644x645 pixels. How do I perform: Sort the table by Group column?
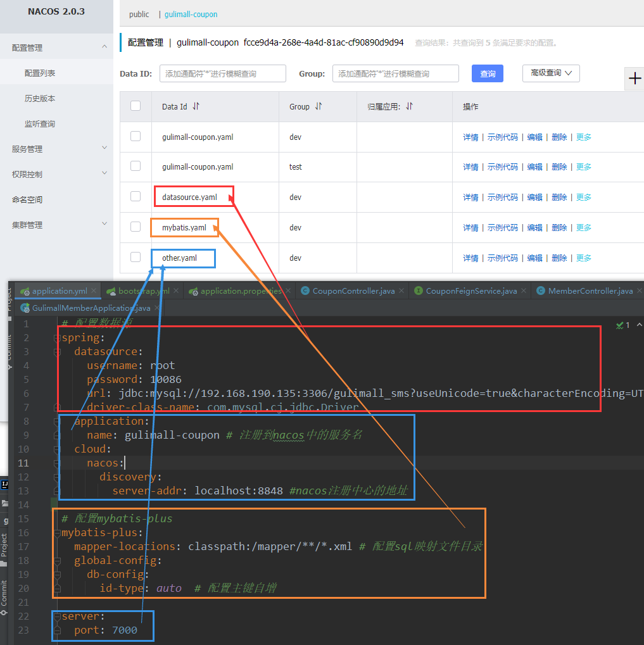point(319,106)
